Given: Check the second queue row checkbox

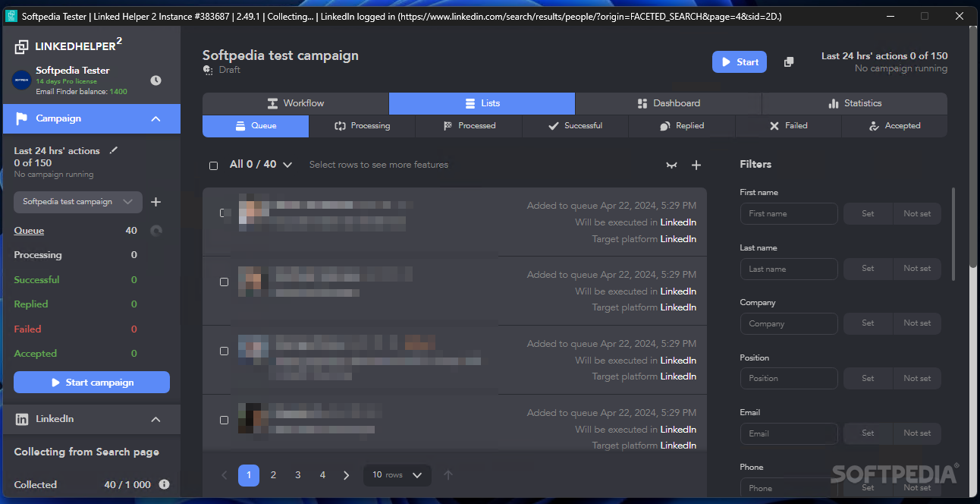Looking at the screenshot, I should point(224,282).
